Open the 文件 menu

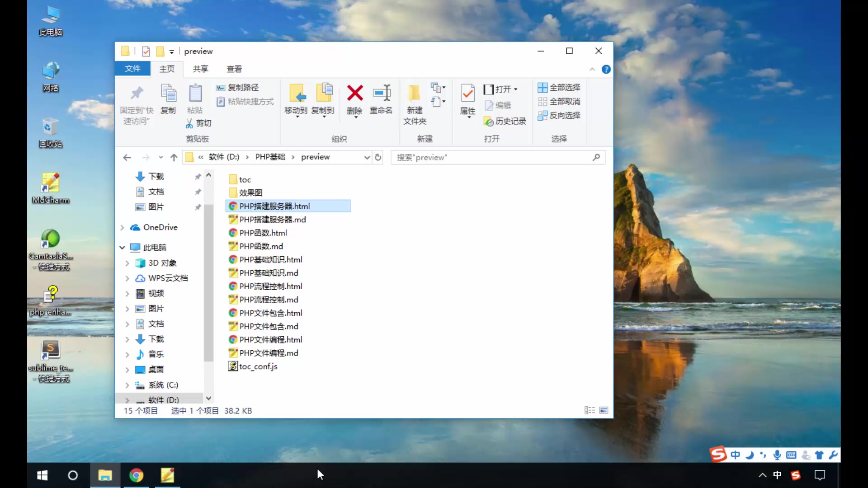(132, 69)
